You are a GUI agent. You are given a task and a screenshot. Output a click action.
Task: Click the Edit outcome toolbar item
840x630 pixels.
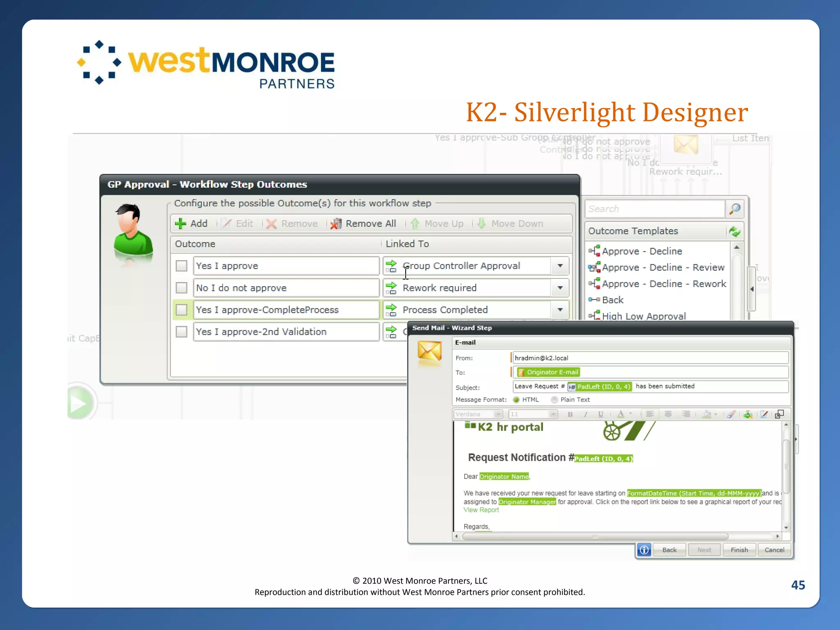tap(238, 224)
